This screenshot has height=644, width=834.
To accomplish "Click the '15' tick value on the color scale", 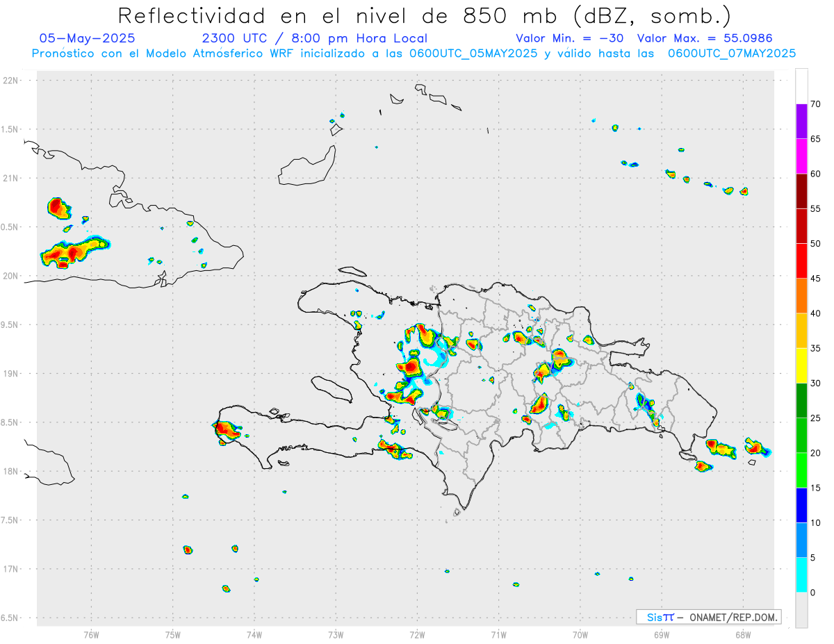I will click(x=816, y=488).
